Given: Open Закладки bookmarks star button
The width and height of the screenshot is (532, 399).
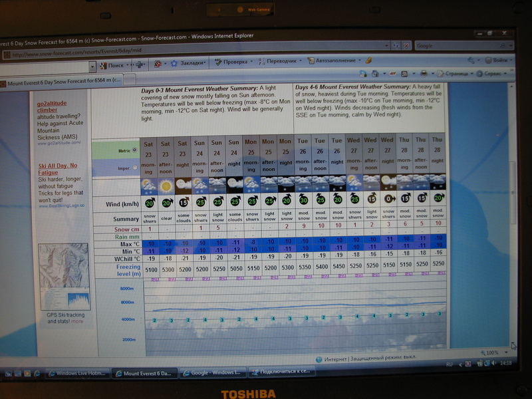Looking at the screenshot, I should pyautogui.click(x=189, y=63).
